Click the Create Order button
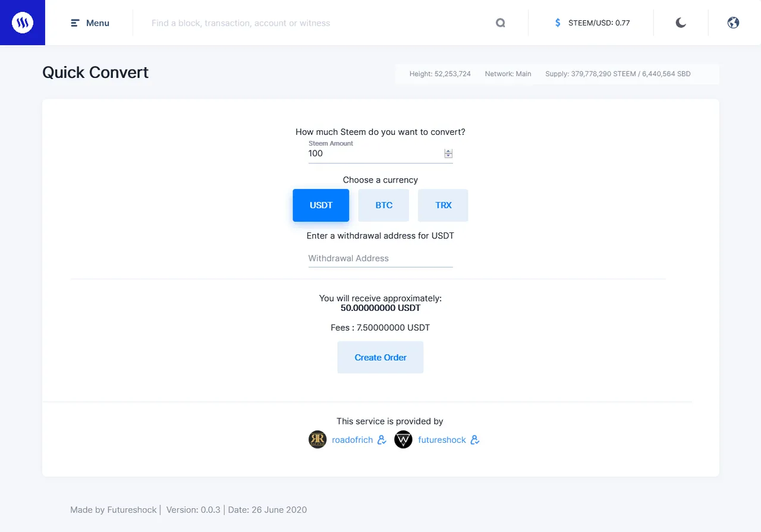 coord(380,357)
